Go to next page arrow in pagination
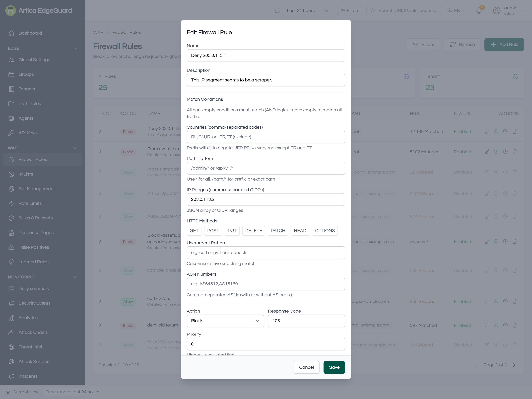The height and width of the screenshot is (399, 532). click(514, 365)
